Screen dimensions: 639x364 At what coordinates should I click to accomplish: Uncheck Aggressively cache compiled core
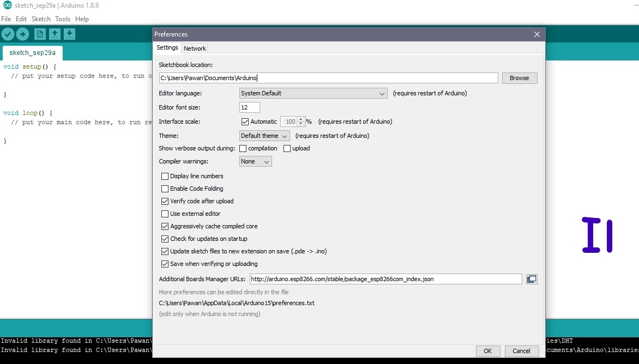(165, 226)
